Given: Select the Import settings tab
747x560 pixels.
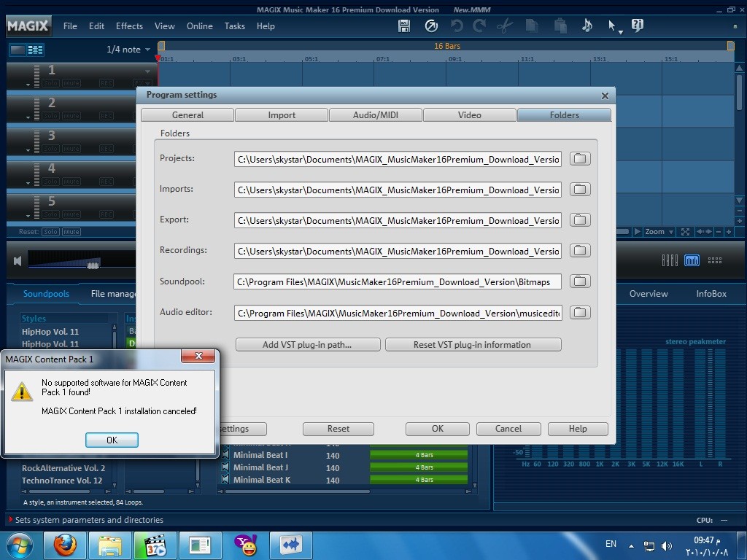Looking at the screenshot, I should click(x=282, y=114).
